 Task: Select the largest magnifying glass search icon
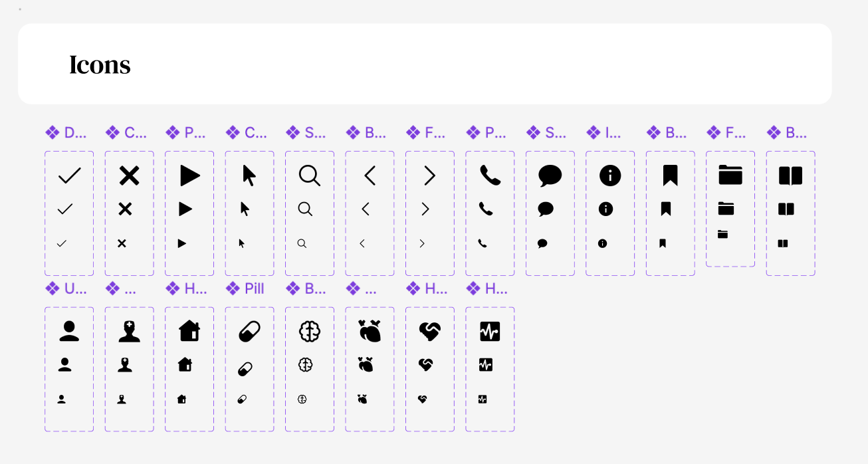coord(309,175)
